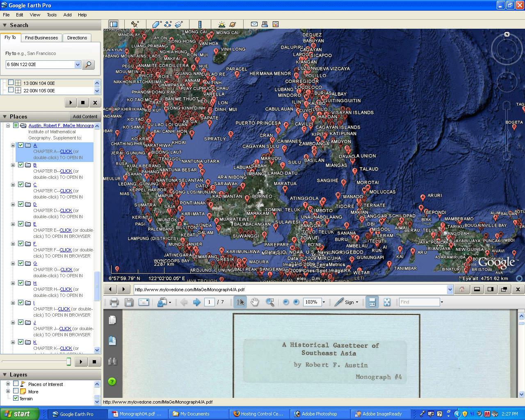Switch to Adobe Photoshop taskbar button
Image resolution: width=525 pixels, height=420 pixels.
(320, 414)
